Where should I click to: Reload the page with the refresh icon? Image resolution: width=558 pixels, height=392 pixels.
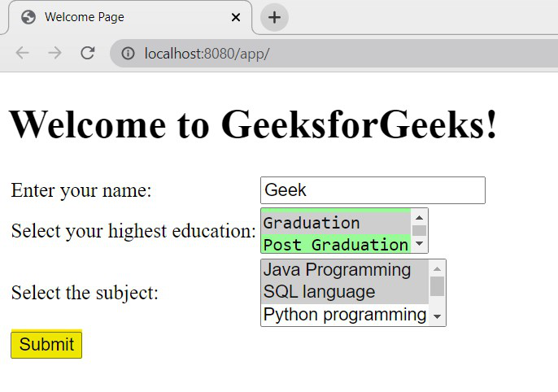[88, 53]
